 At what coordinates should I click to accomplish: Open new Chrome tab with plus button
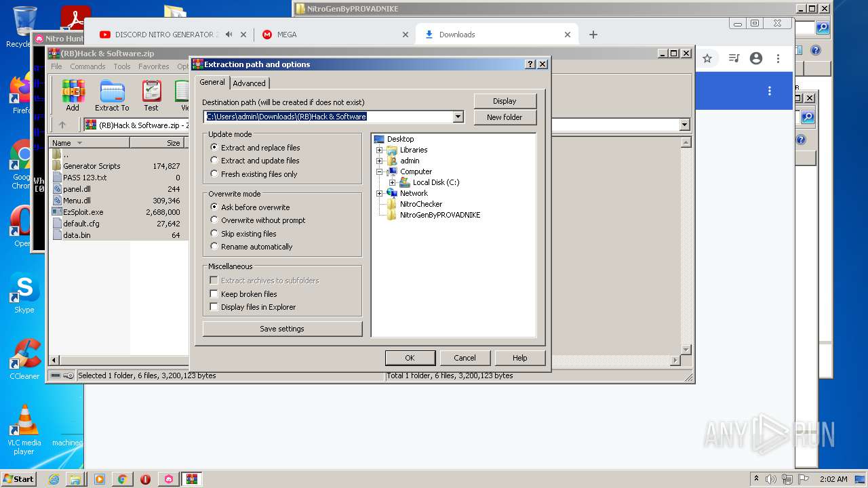tap(593, 35)
